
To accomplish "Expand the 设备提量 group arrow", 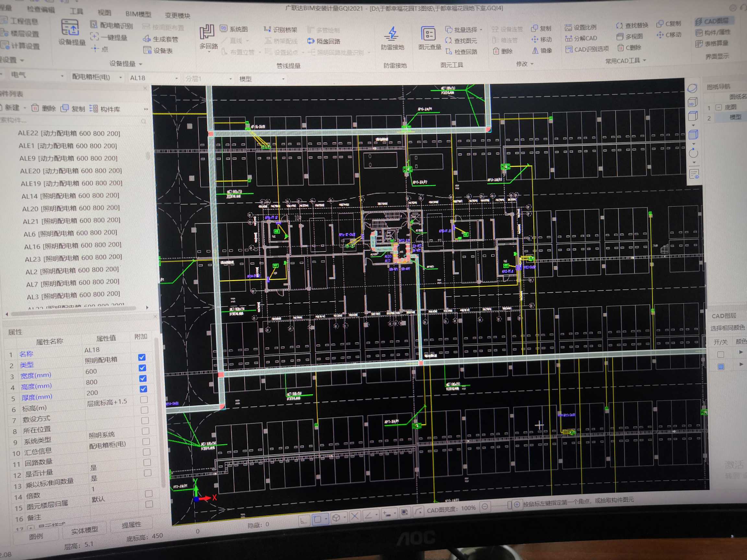I will pyautogui.click(x=141, y=64).
